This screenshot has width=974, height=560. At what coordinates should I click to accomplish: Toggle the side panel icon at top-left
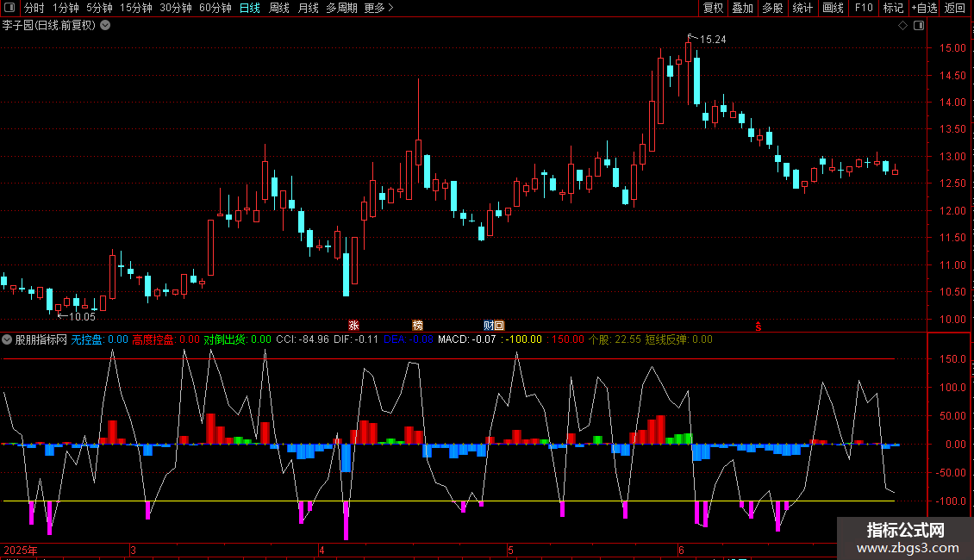(x=9, y=8)
